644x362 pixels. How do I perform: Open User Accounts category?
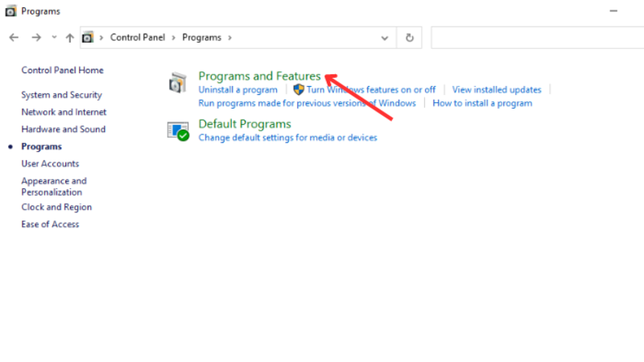coord(50,164)
